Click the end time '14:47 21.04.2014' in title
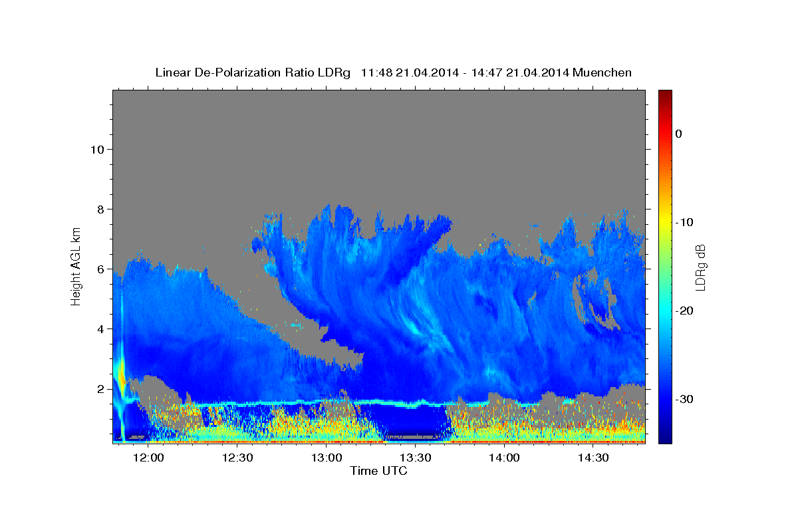This screenshot has width=798, height=532. 519,72
